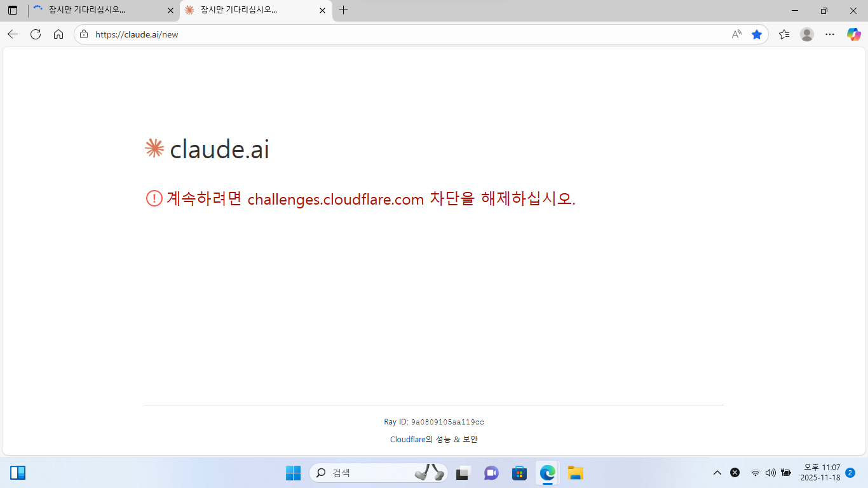Screen dimensions: 868x488
Task: Open the volume control in the tray
Action: (771, 473)
